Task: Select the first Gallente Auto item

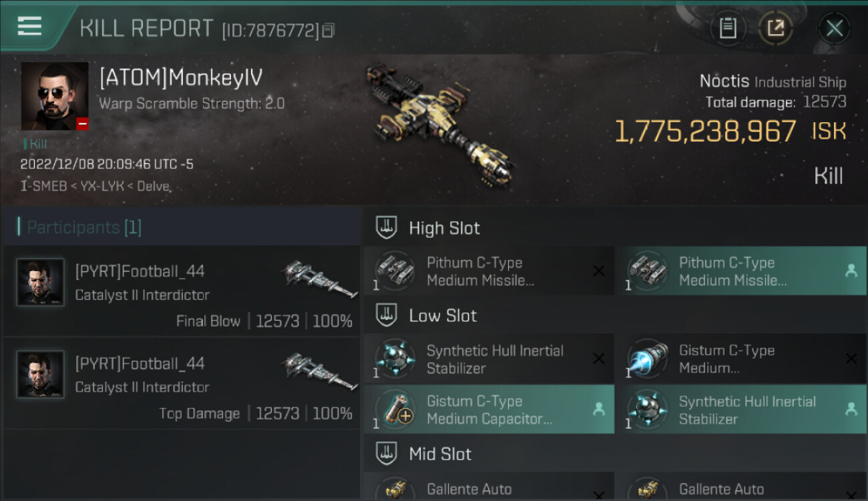Action: click(489, 486)
